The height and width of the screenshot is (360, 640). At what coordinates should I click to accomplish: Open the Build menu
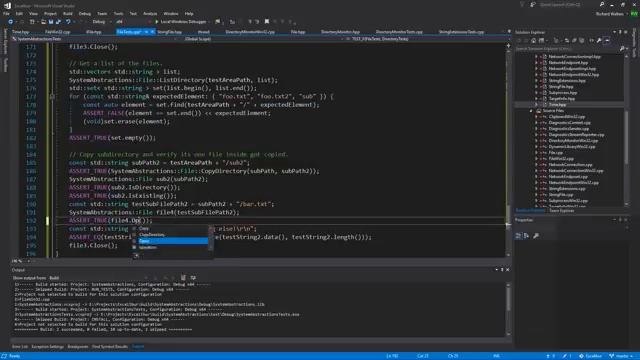(68, 13)
